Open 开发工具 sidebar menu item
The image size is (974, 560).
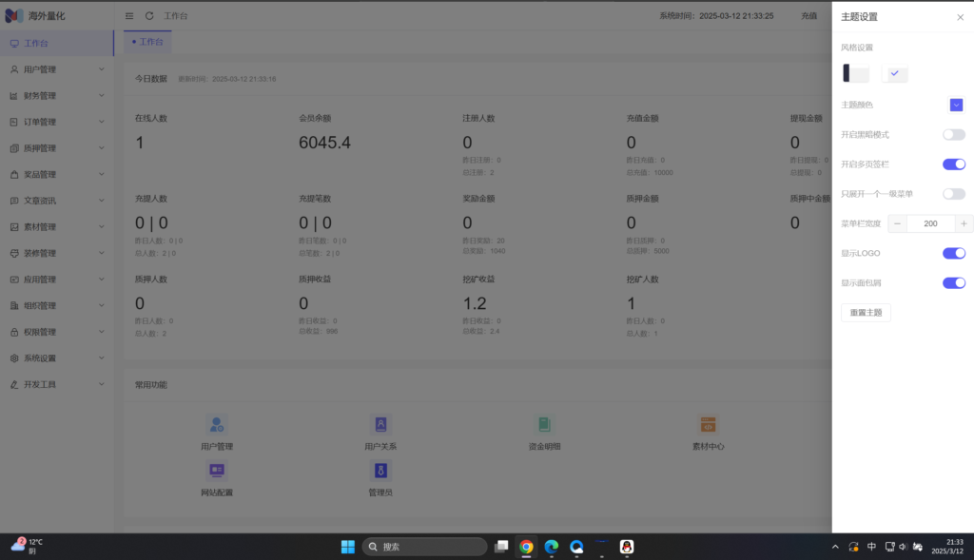(x=56, y=384)
